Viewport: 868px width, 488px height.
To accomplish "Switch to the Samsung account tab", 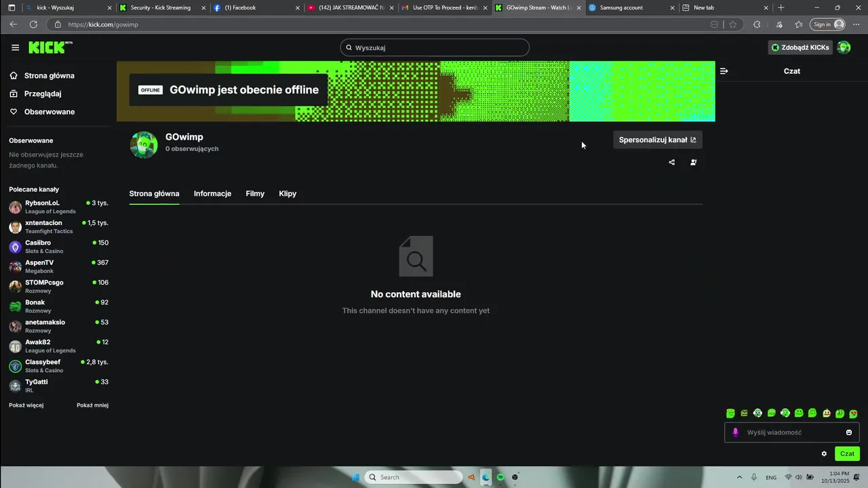I will (631, 7).
